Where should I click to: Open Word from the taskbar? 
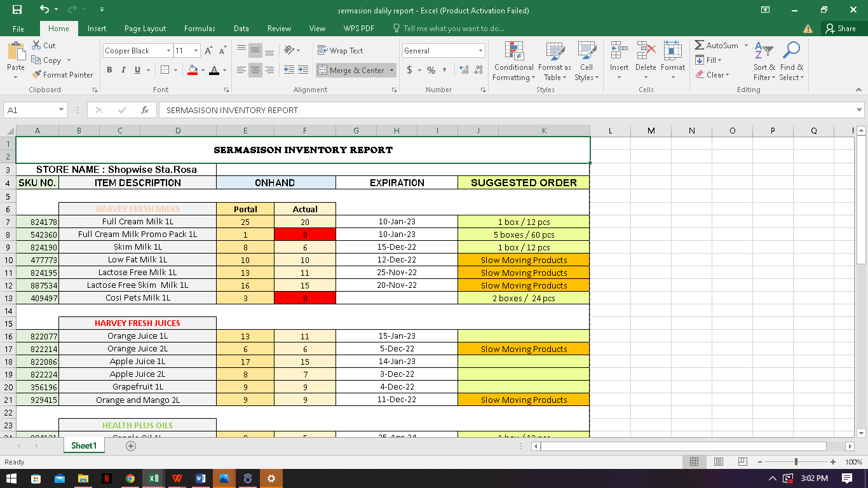(201, 478)
